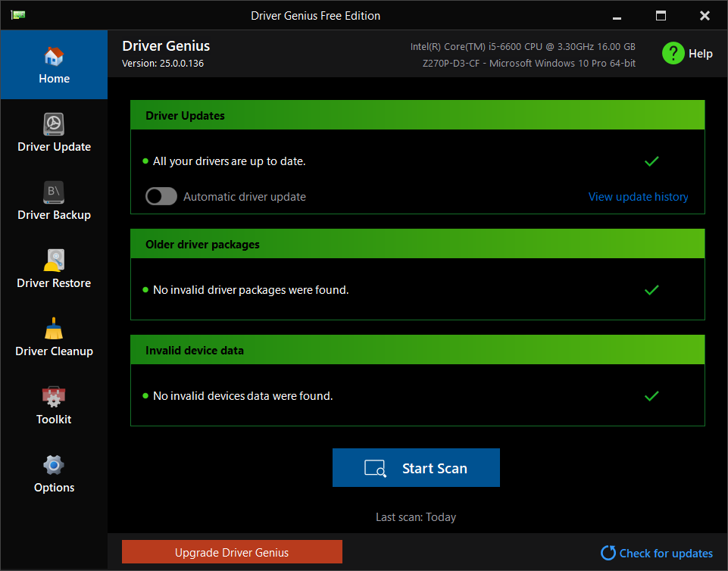728x571 pixels.
Task: Click the Driver Updates section header
Action: click(417, 115)
